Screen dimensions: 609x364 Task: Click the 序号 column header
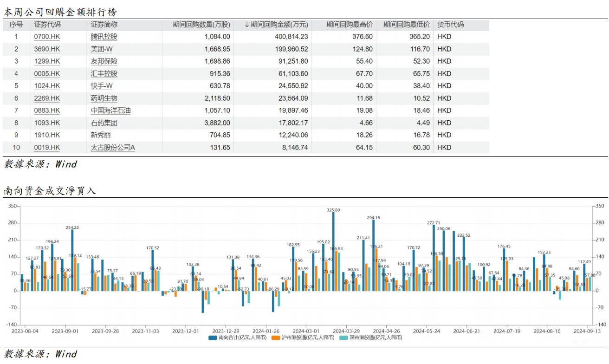[16, 25]
